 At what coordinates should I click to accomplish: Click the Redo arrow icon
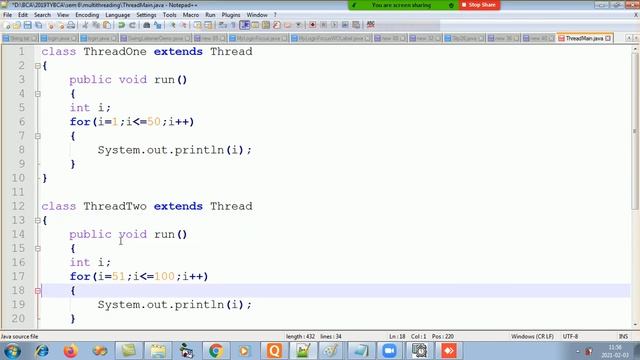point(132,25)
